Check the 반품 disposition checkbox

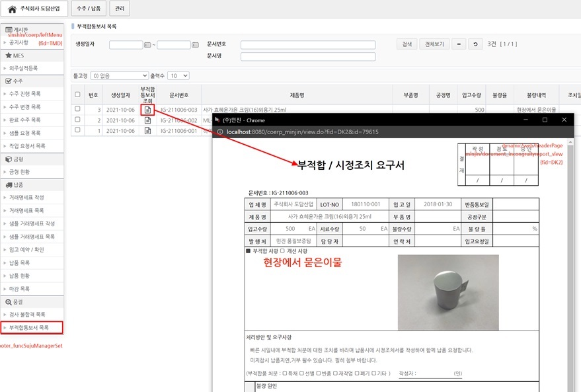(x=319, y=373)
